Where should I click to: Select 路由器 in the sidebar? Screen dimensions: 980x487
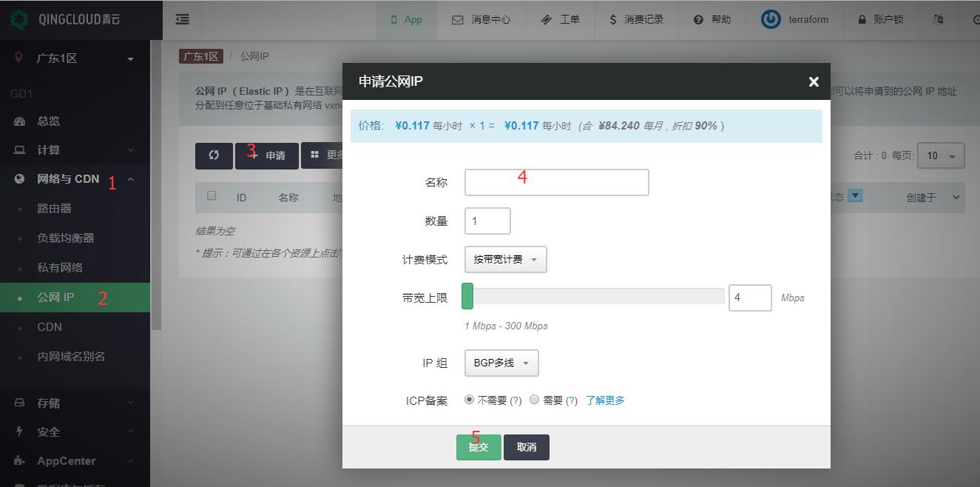tap(55, 209)
